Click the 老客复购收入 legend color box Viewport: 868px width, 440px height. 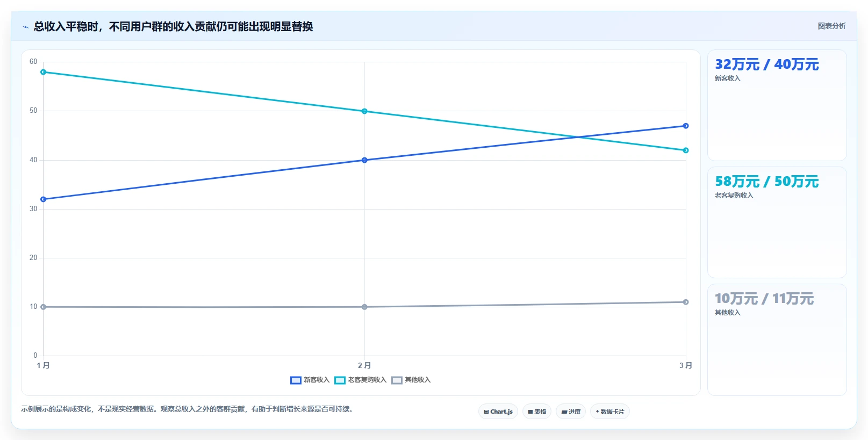point(340,380)
